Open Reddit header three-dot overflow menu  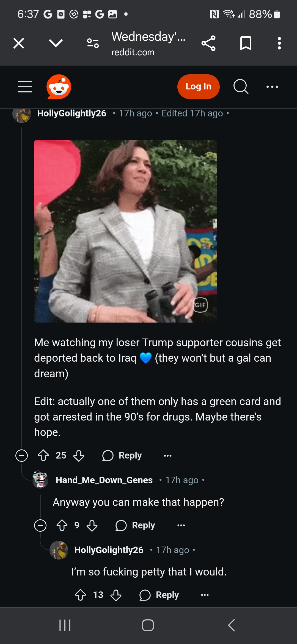272,87
